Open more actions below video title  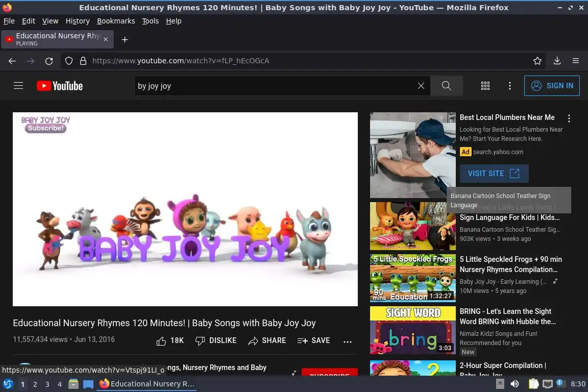[x=348, y=341]
